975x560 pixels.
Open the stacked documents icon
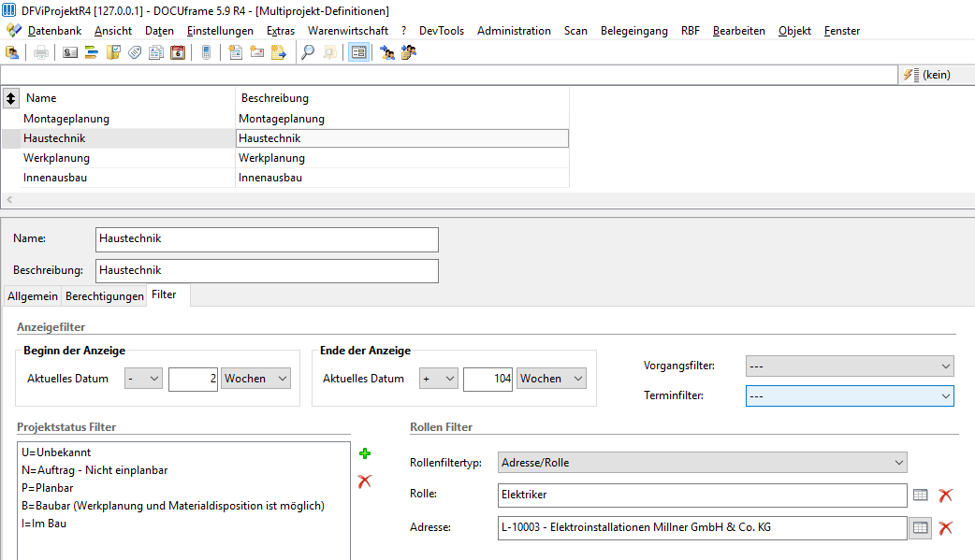pyautogui.click(x=156, y=53)
